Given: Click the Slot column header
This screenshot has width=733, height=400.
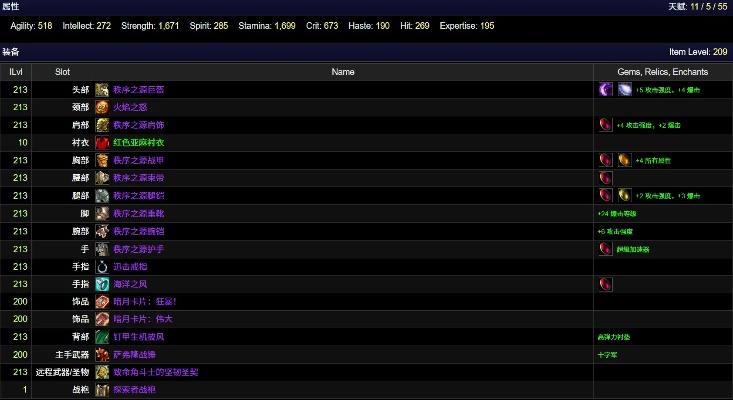Looking at the screenshot, I should (62, 72).
